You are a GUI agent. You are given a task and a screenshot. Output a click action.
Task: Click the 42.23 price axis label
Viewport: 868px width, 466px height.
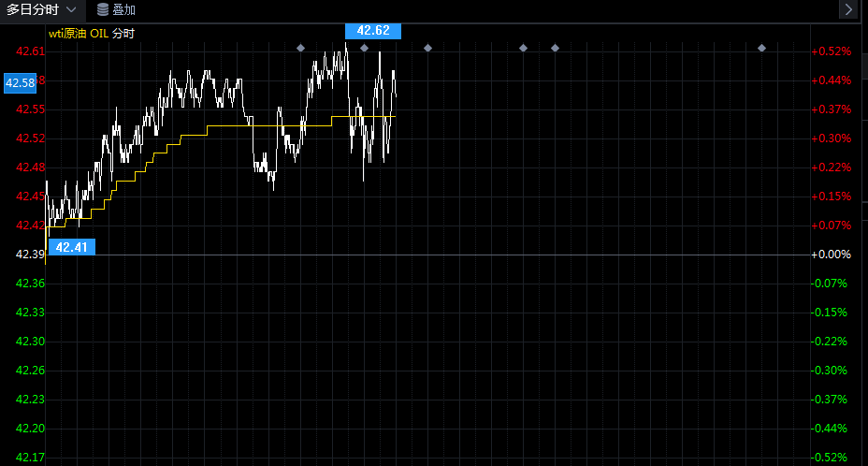31,399
